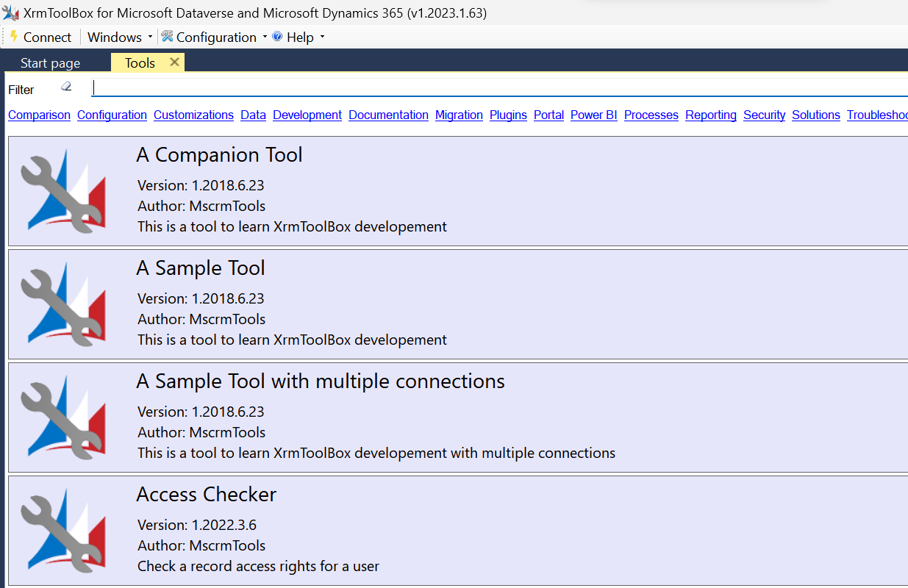
Task: Click inside the Filter text input field
Action: click(294, 87)
